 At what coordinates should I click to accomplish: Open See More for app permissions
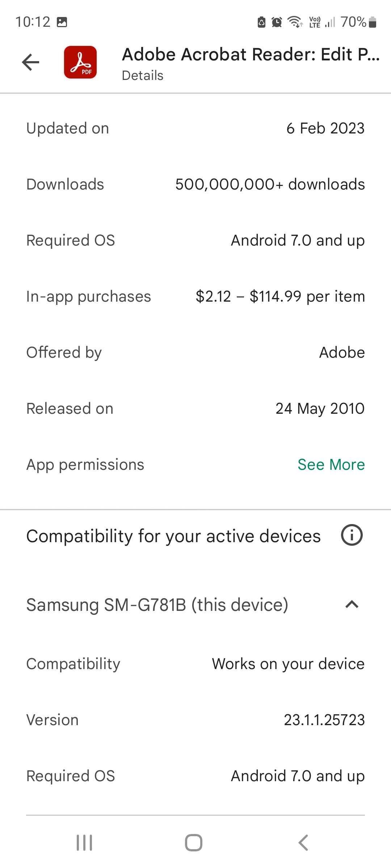point(331,465)
